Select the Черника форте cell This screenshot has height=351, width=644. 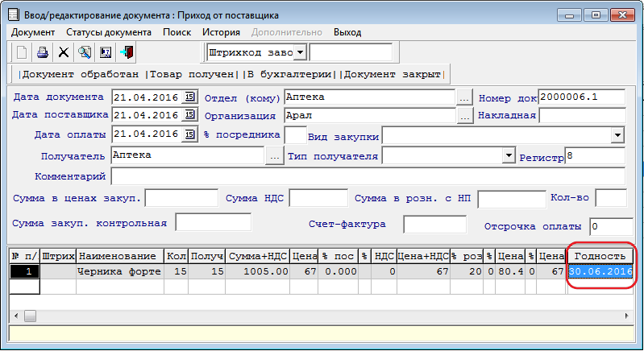[x=120, y=271]
